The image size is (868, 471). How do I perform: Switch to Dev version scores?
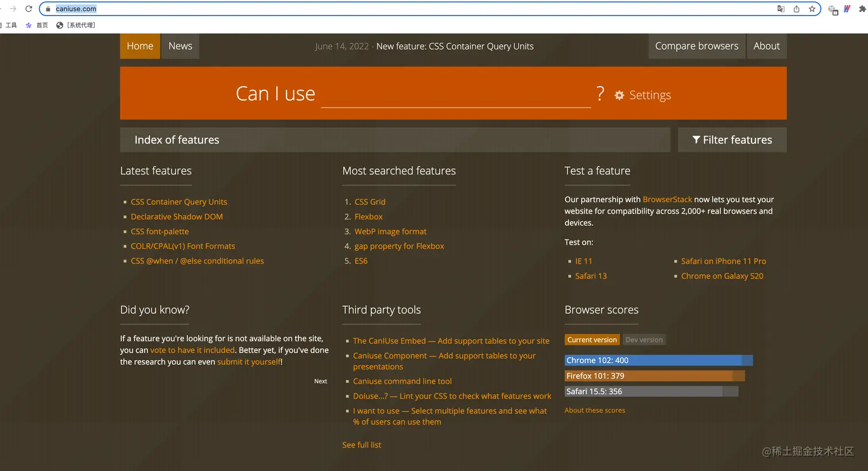[644, 339]
